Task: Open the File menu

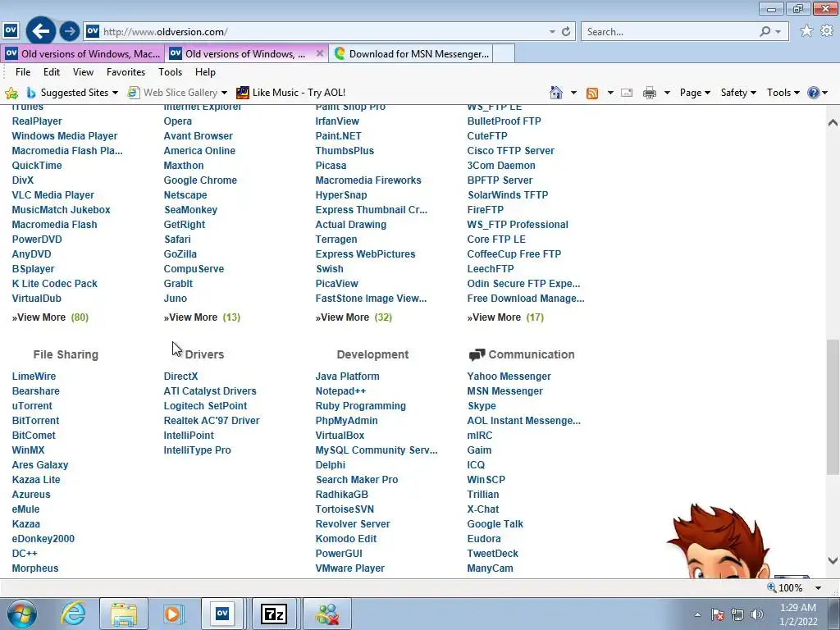Action: click(x=23, y=72)
